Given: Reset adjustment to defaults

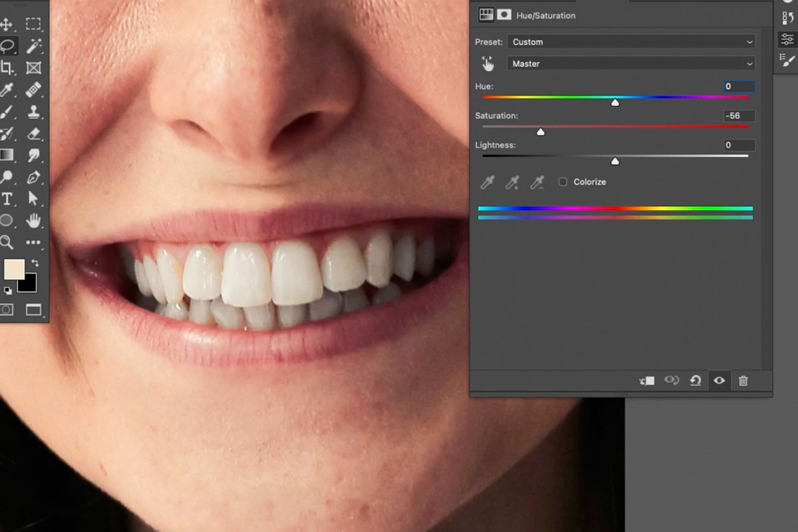Looking at the screenshot, I should (x=695, y=380).
